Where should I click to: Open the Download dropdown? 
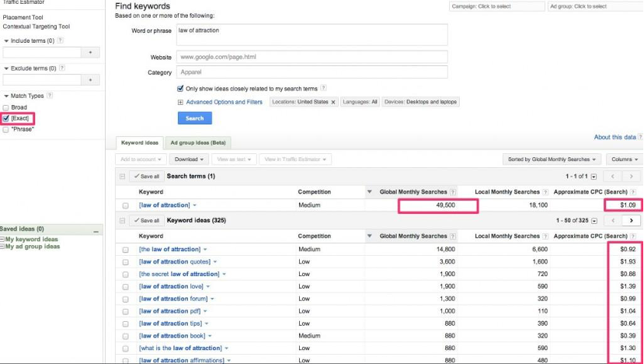pyautogui.click(x=190, y=159)
